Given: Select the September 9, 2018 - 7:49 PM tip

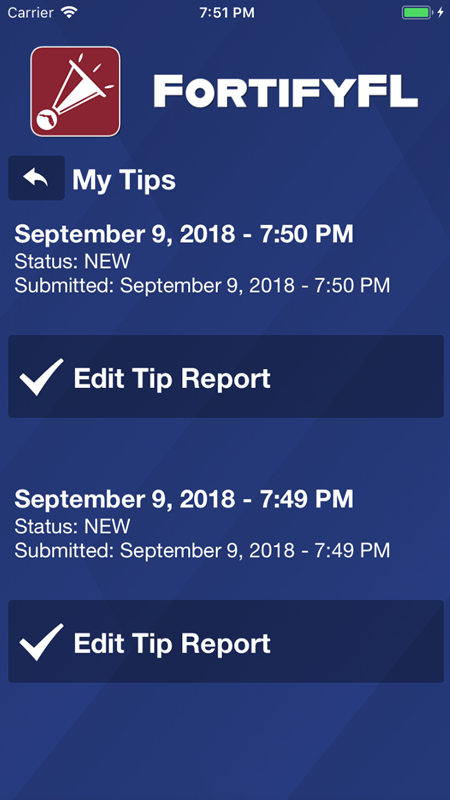Looking at the screenshot, I should (184, 499).
